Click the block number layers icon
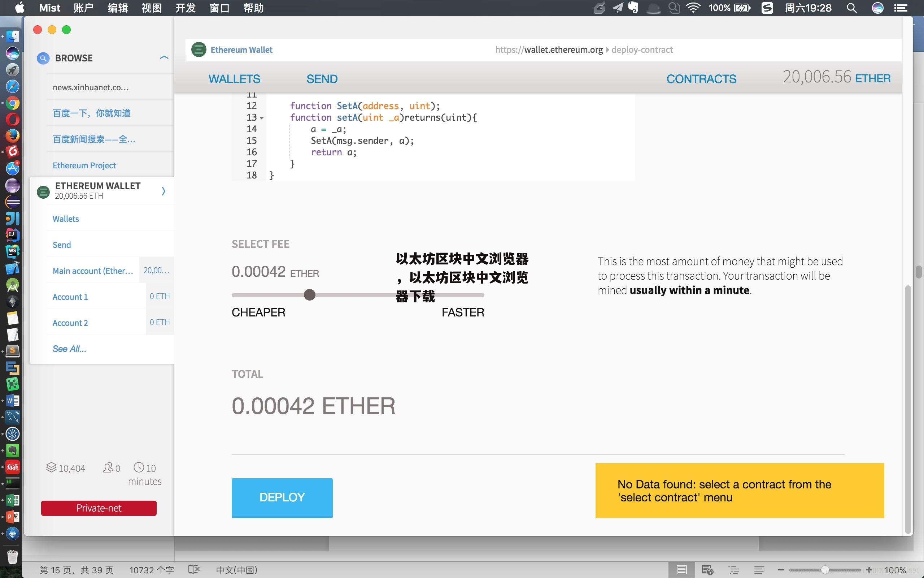The image size is (924, 578). (51, 467)
